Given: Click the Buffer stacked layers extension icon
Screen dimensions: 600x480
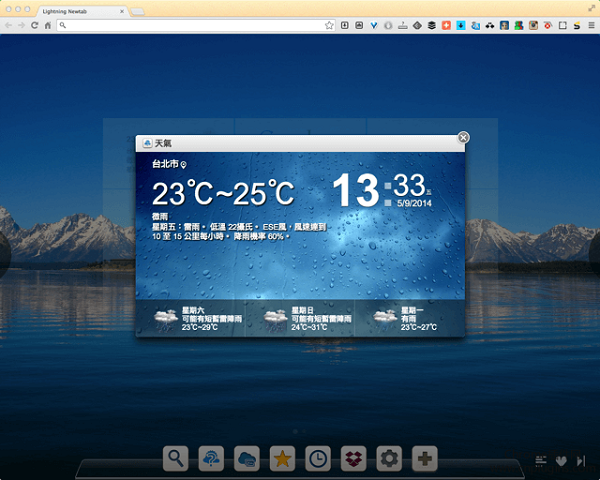Looking at the screenshot, I should click(432, 25).
